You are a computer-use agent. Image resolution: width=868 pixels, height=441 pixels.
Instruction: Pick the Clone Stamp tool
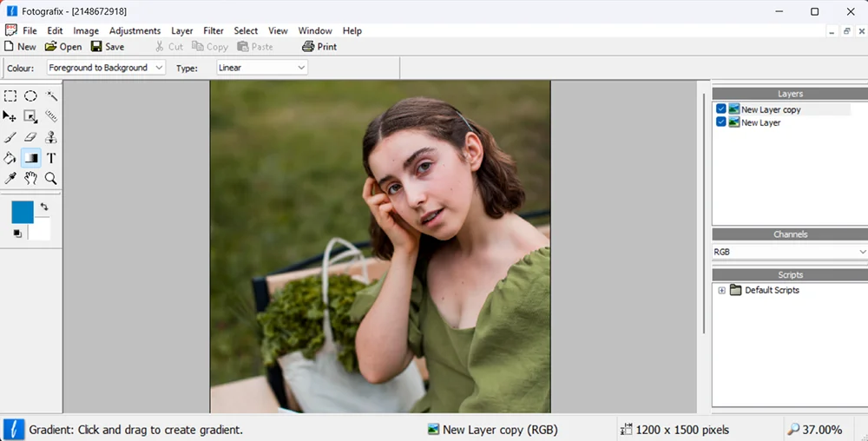pos(51,137)
